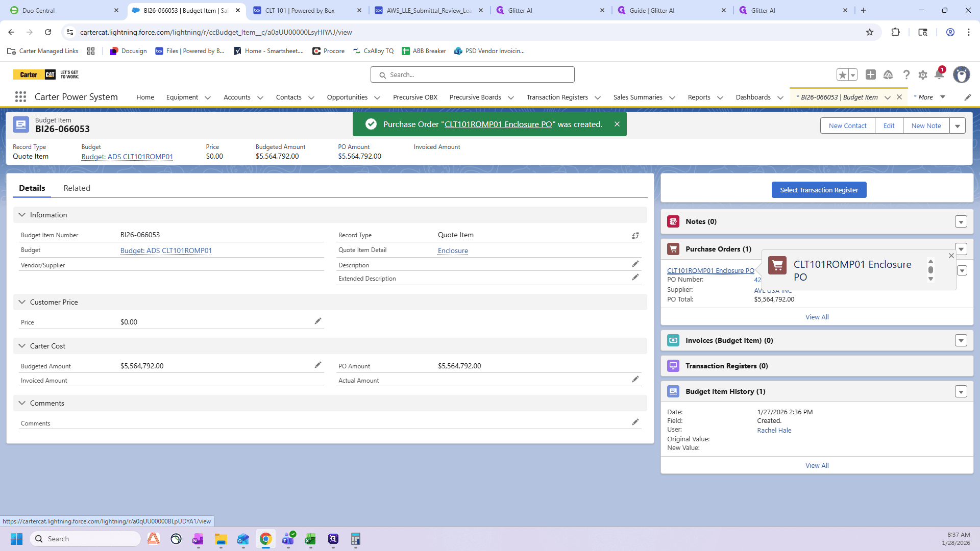Image resolution: width=980 pixels, height=551 pixels.
Task: Edit the Budgeted Amount pencil icon
Action: pos(318,365)
